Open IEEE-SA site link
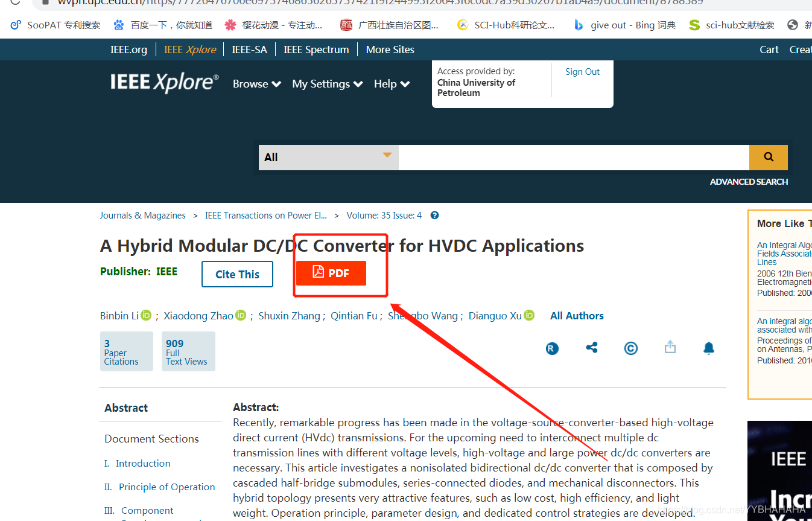Screen dimensions: 812x521 tap(250, 50)
